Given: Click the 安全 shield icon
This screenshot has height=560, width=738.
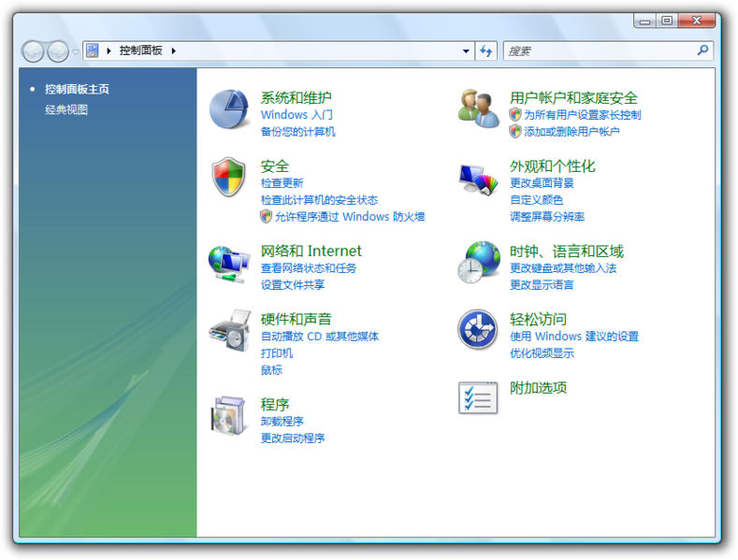Looking at the screenshot, I should (x=229, y=177).
